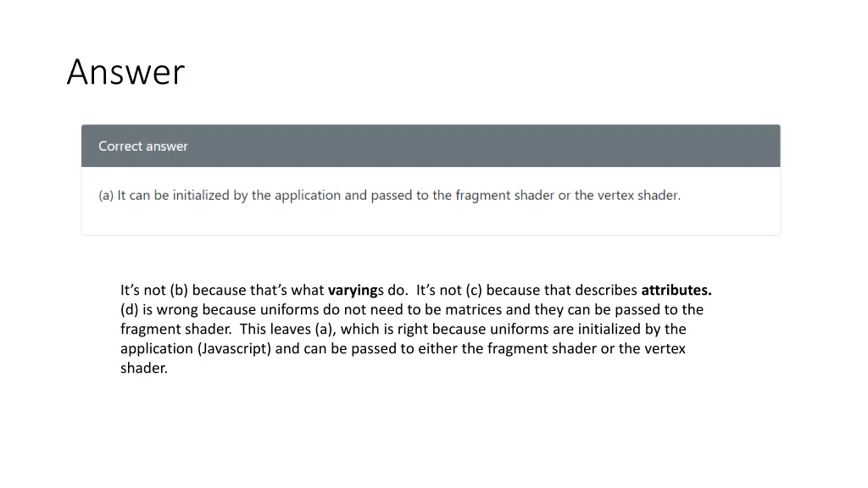Select the "Correct answer" gray header bar
The height and width of the screenshot is (488, 868).
431,146
